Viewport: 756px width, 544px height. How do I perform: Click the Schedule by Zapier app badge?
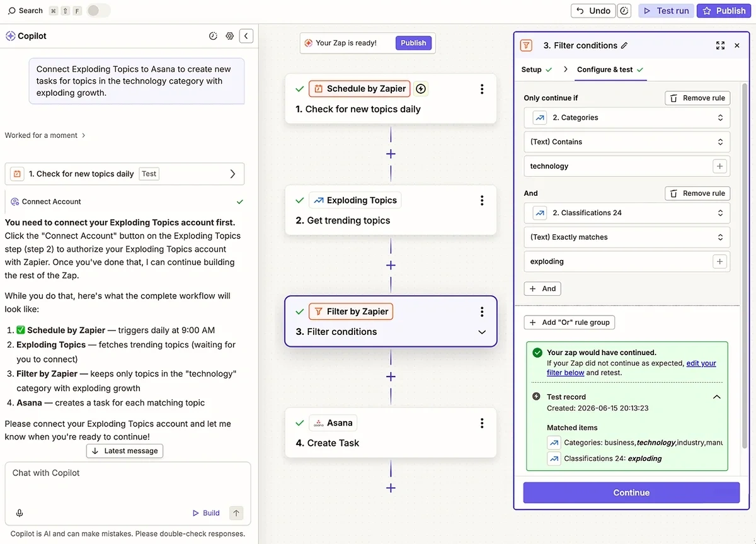[x=360, y=89]
